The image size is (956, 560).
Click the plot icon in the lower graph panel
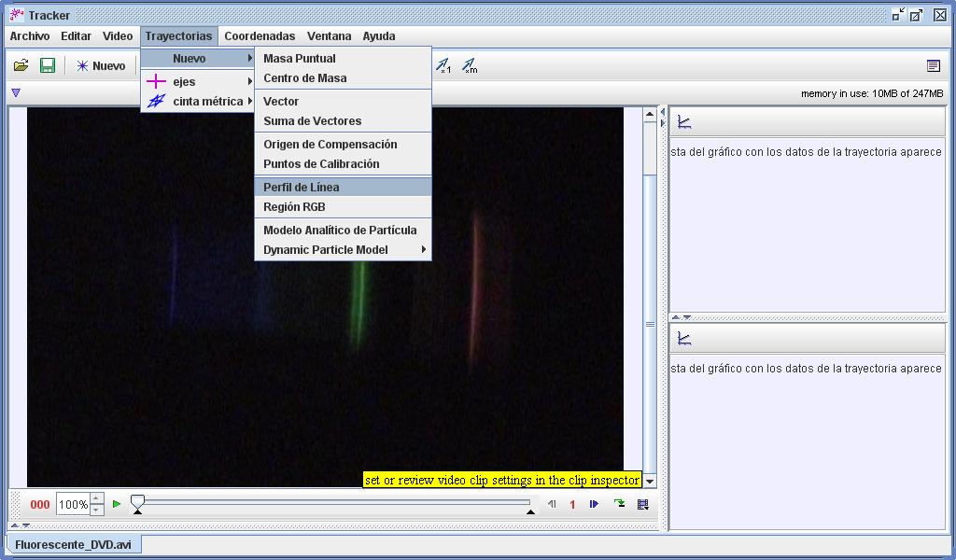point(686,338)
